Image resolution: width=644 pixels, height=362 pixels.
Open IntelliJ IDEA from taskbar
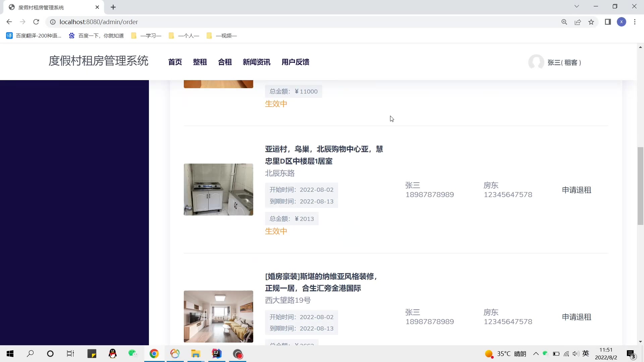(217, 354)
